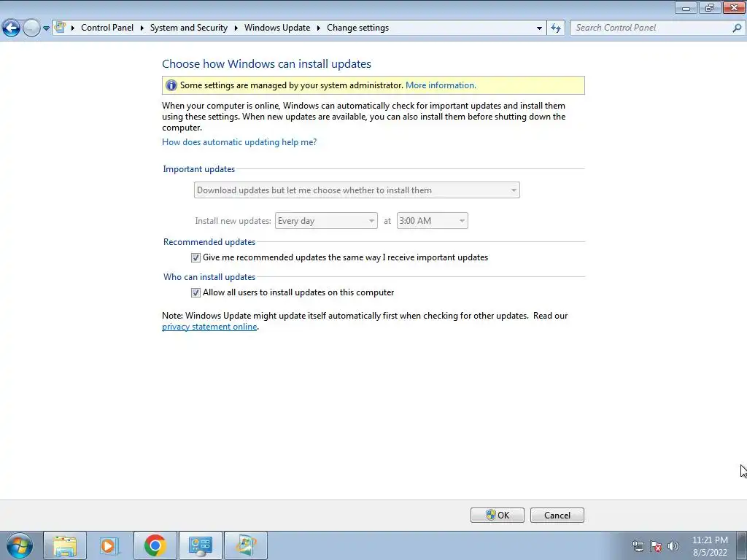Expand arrow before Control Panel breadcrumb
The width and height of the screenshot is (747, 560).
[x=73, y=28]
